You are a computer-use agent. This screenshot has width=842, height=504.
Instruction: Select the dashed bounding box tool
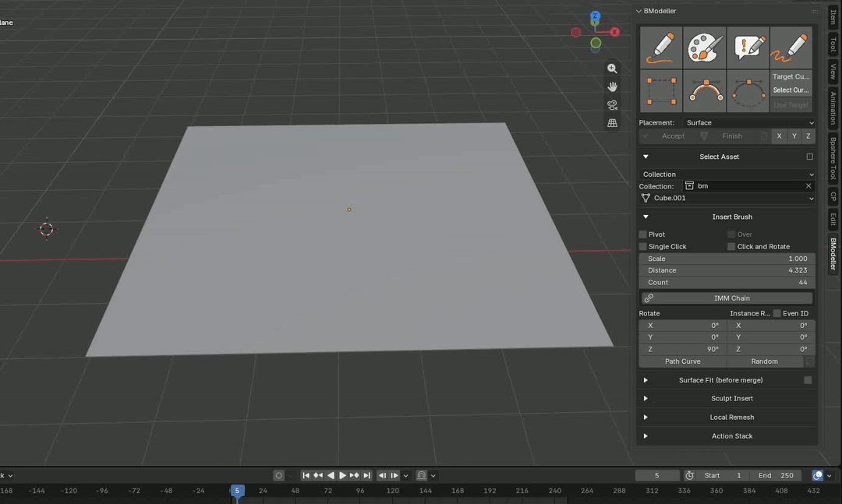tap(660, 91)
